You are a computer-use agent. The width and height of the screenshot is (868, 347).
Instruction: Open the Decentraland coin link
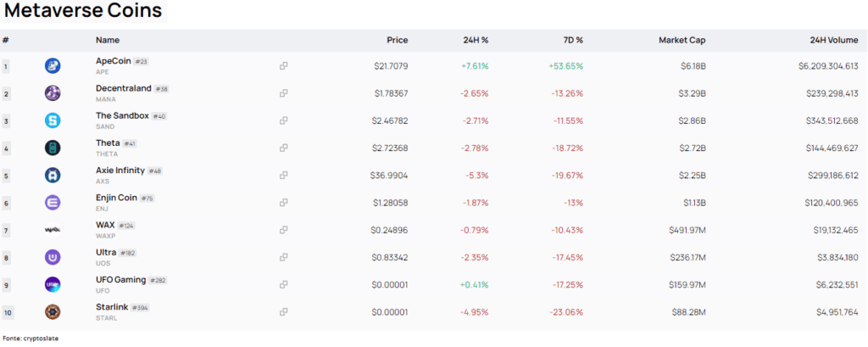click(124, 88)
